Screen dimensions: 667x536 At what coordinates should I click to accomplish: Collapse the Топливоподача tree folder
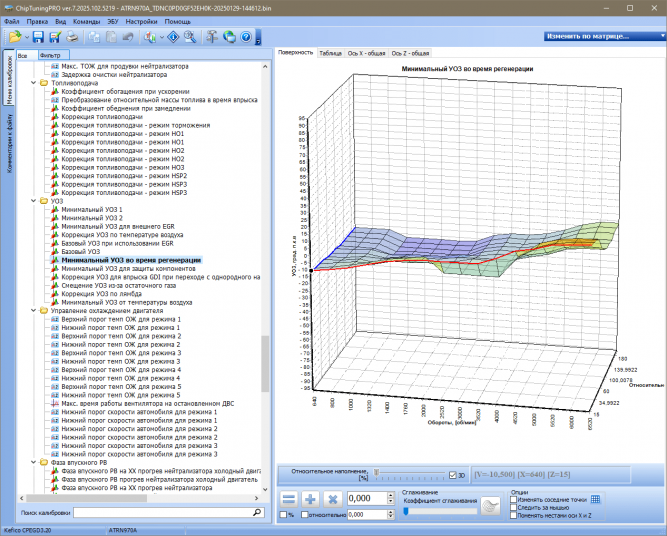tap(34, 83)
